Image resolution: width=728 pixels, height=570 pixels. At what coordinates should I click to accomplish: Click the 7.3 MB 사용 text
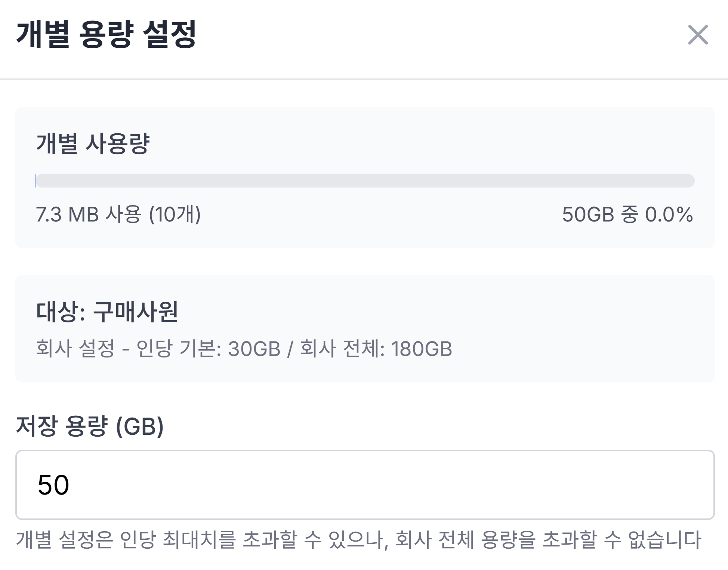88,215
